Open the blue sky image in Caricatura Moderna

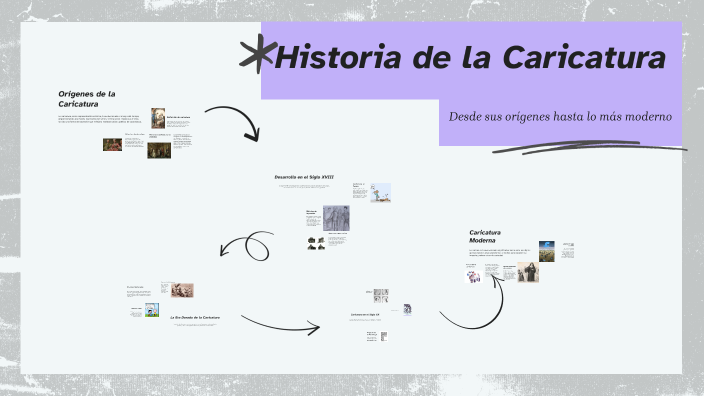546,251
